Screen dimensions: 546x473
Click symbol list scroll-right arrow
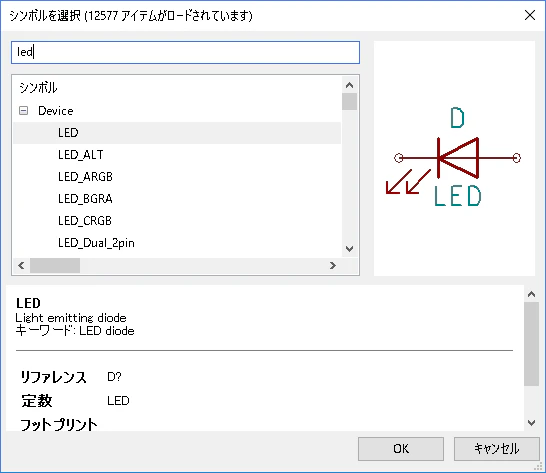[x=333, y=265]
